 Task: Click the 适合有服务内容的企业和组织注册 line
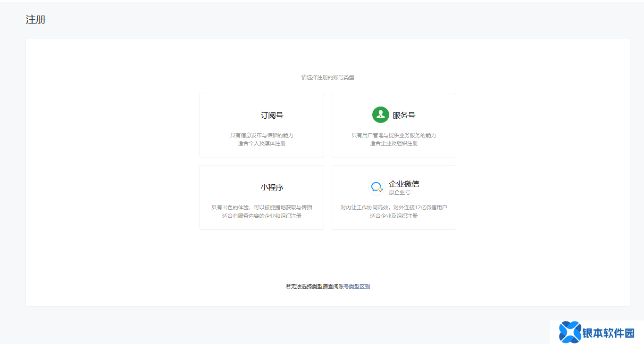click(262, 216)
